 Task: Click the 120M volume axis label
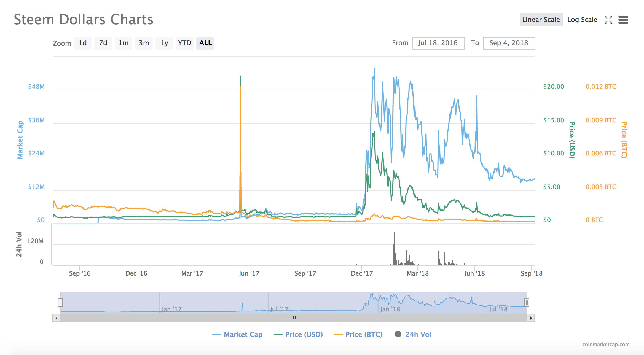pos(35,241)
